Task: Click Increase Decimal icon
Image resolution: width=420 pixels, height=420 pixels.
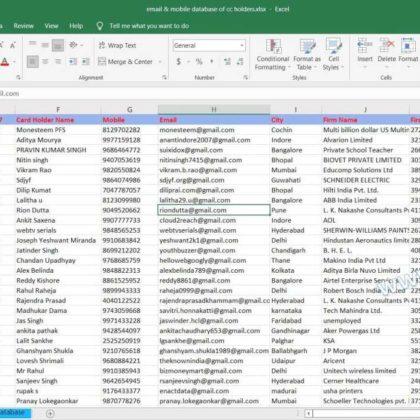Action: tap(227, 62)
